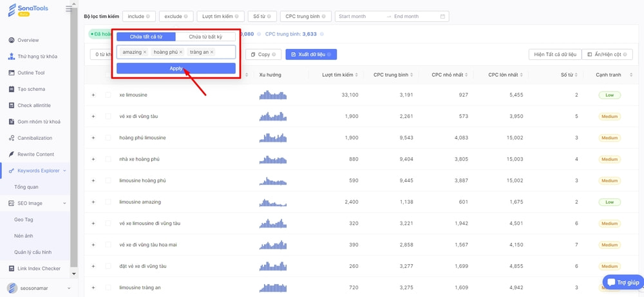The height and width of the screenshot is (297, 644).
Task: Check the box for limousine hoàng phú
Action: coord(108,180)
